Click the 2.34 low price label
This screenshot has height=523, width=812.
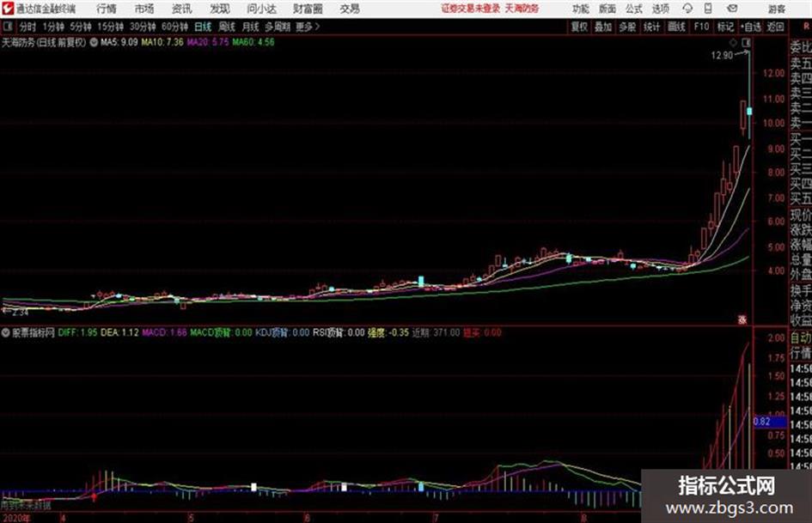[x=20, y=313]
